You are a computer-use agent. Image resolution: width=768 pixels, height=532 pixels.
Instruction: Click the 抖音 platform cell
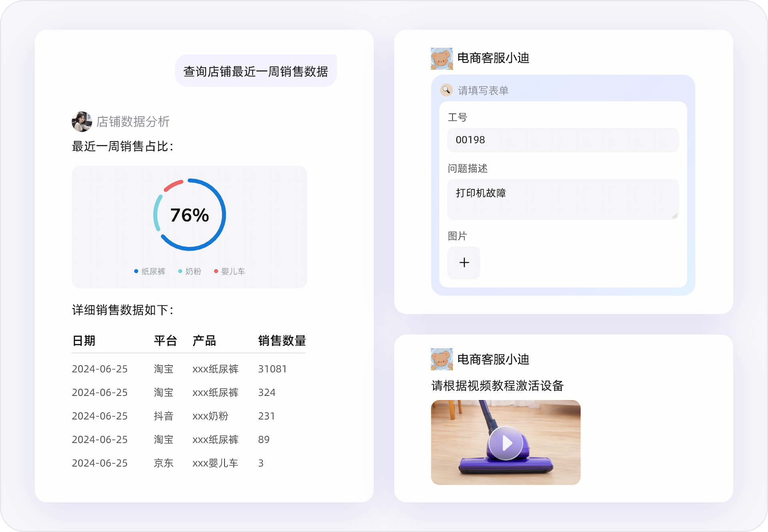point(164,416)
